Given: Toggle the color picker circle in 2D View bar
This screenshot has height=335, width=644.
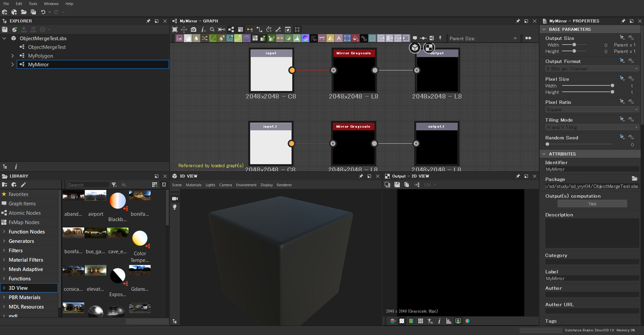Looking at the screenshot, I should tap(467, 321).
